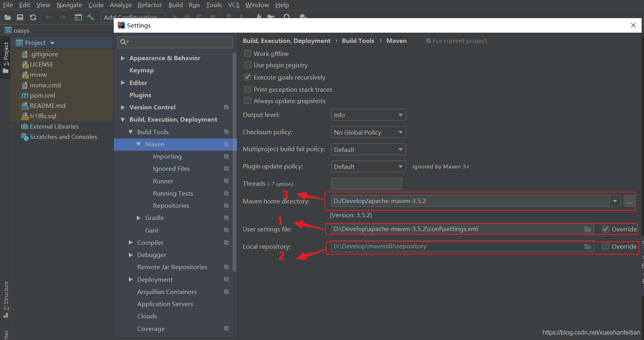Image resolution: width=644 pixels, height=340 pixels.
Task: Open the VCS menu
Action: (x=234, y=5)
